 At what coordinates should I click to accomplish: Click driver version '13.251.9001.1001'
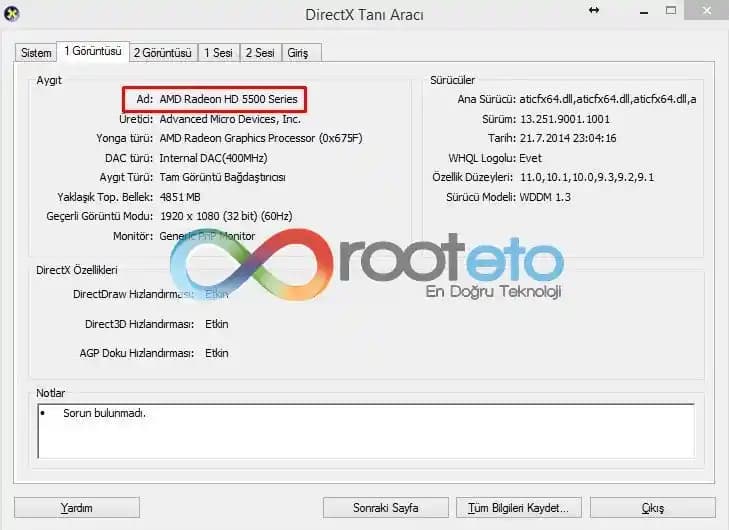(564, 119)
